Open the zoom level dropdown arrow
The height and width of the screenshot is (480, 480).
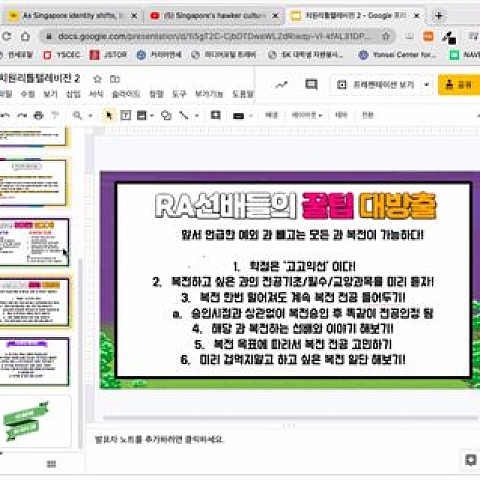[90, 116]
